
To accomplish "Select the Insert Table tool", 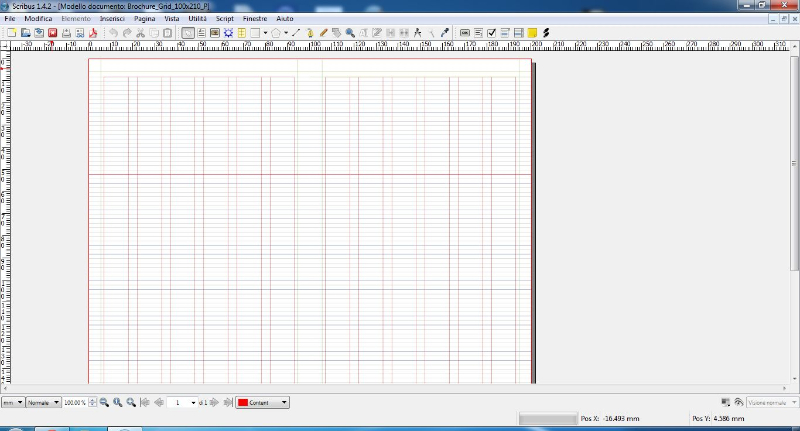I will (x=242, y=32).
